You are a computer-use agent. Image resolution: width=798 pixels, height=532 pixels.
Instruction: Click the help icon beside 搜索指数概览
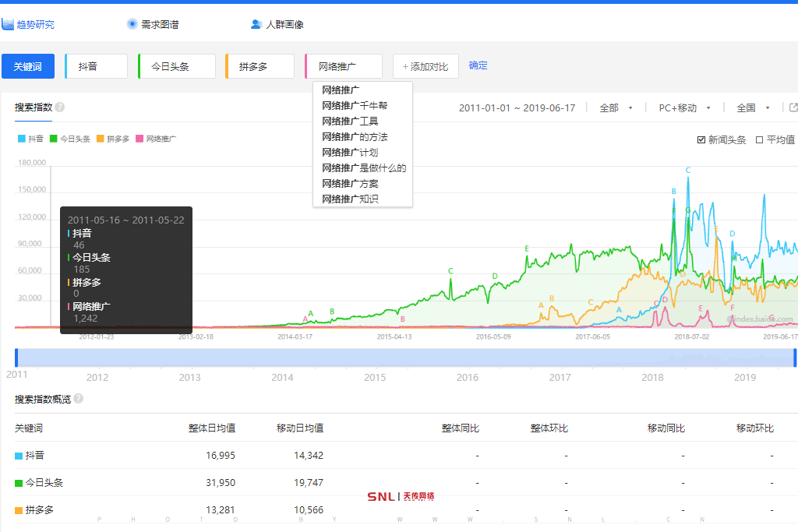78,399
